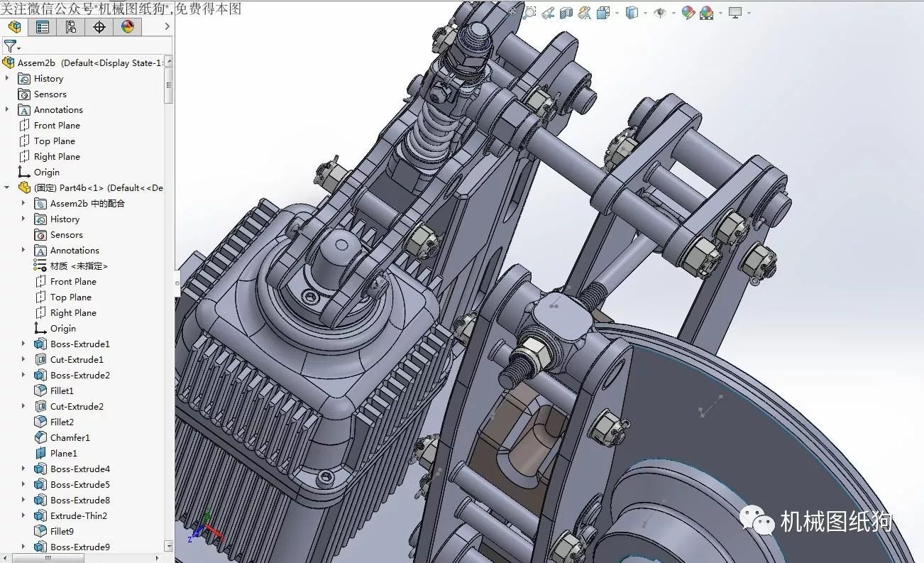Click the View Orientation cube icon
Screen dimensions: 924x563
click(603, 12)
